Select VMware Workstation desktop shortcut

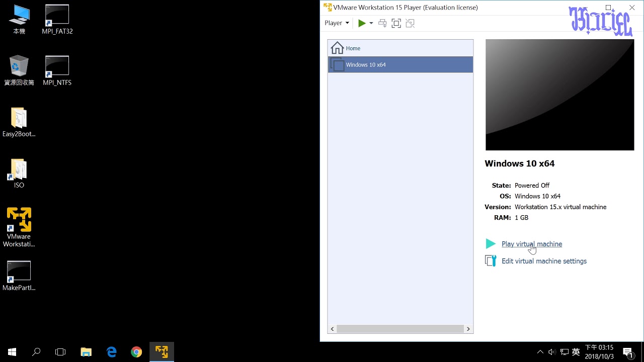(19, 228)
